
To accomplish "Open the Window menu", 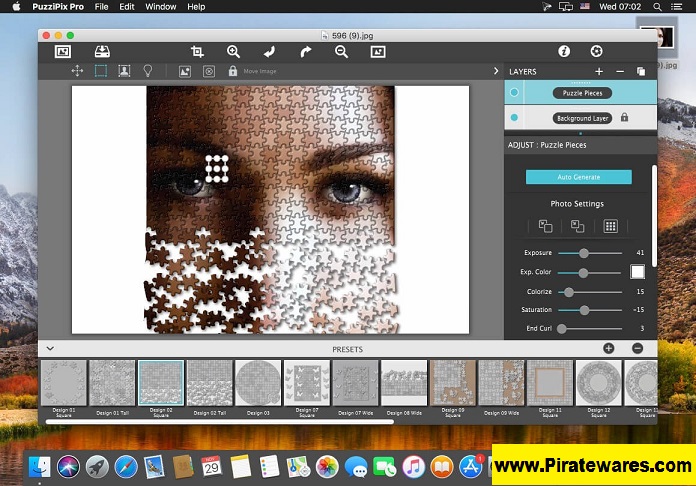I will (161, 7).
